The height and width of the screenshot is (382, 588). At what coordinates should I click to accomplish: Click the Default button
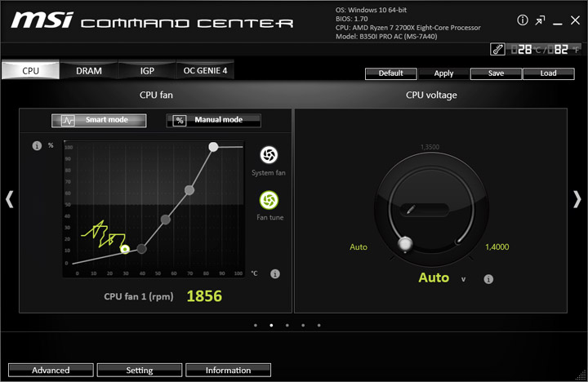(x=390, y=73)
